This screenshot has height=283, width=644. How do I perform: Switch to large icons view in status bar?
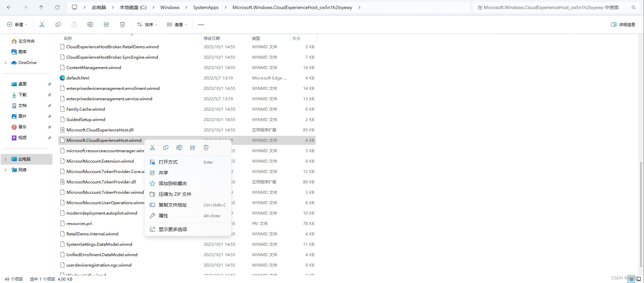pos(639,279)
